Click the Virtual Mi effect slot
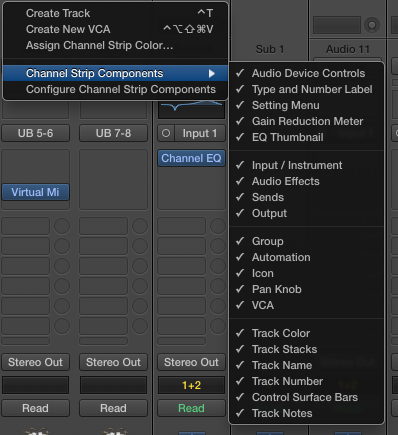 point(35,192)
